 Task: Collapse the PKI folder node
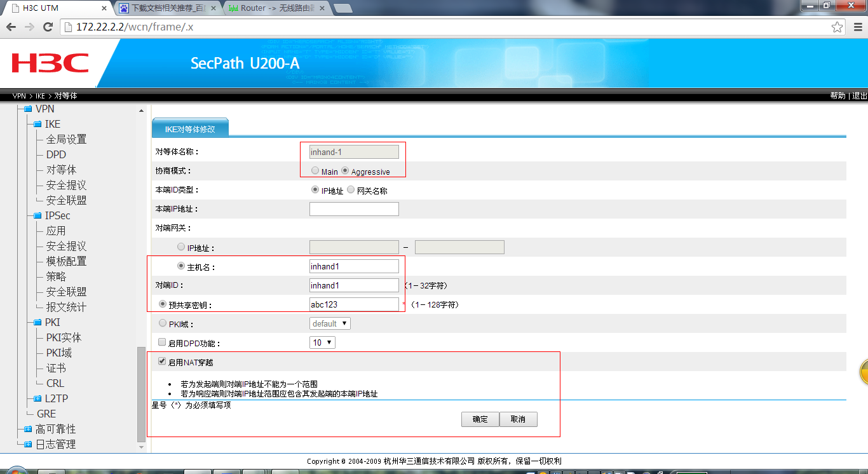pyautogui.click(x=37, y=322)
